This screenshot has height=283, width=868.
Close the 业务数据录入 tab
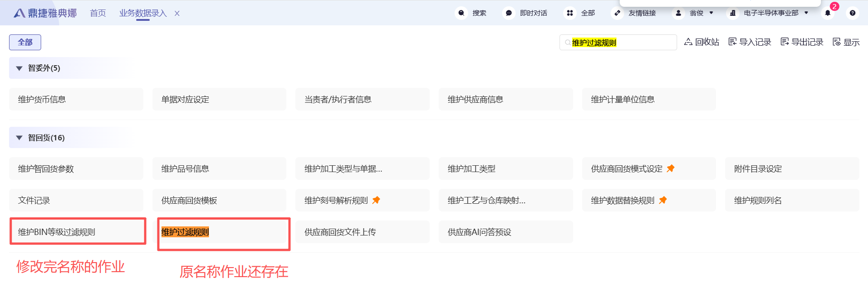[x=177, y=14]
